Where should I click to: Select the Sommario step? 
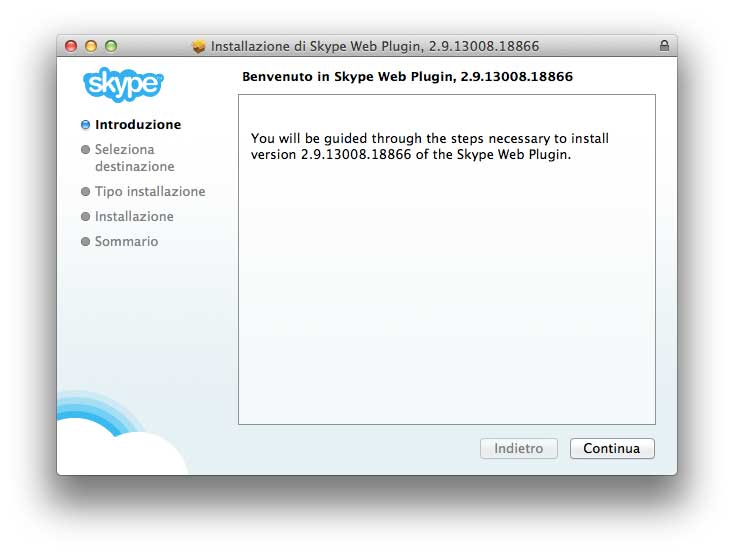(126, 242)
